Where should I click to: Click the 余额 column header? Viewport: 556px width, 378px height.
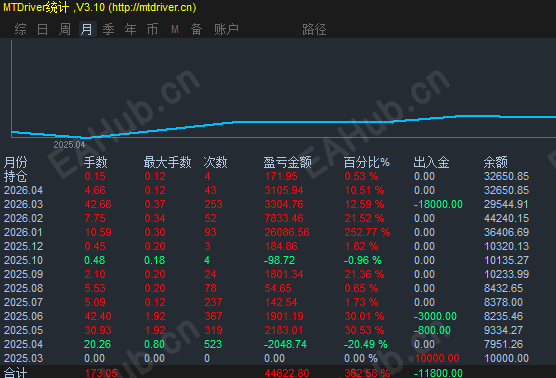coord(496,162)
